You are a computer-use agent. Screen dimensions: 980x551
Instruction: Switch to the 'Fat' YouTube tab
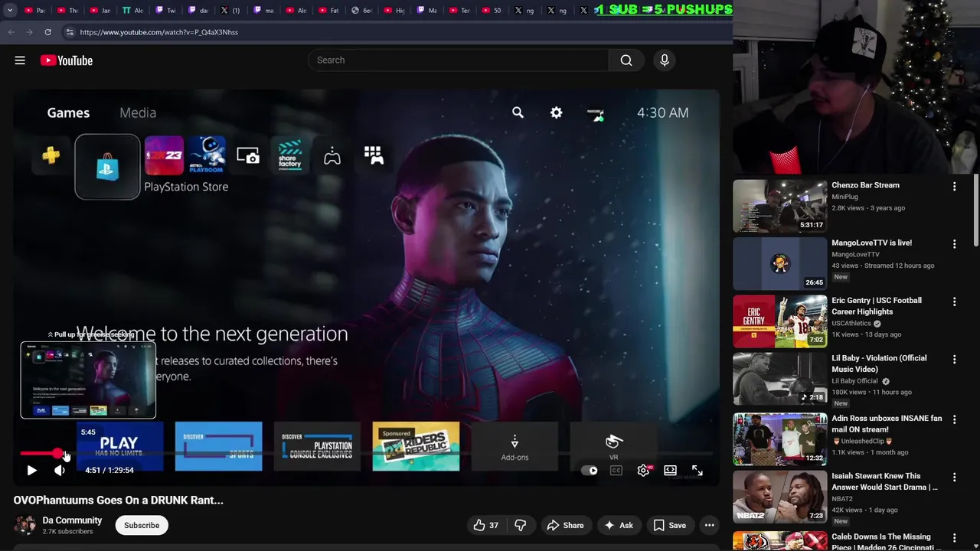[x=329, y=11]
